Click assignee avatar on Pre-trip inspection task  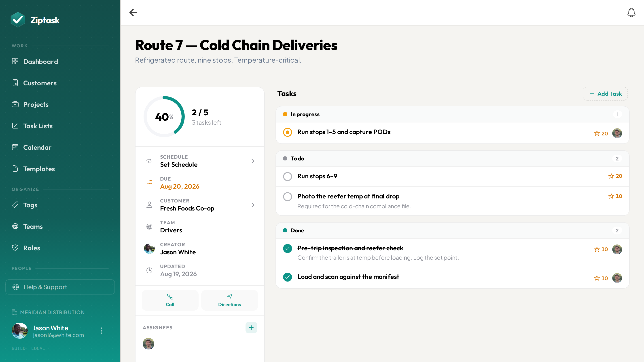pyautogui.click(x=617, y=249)
